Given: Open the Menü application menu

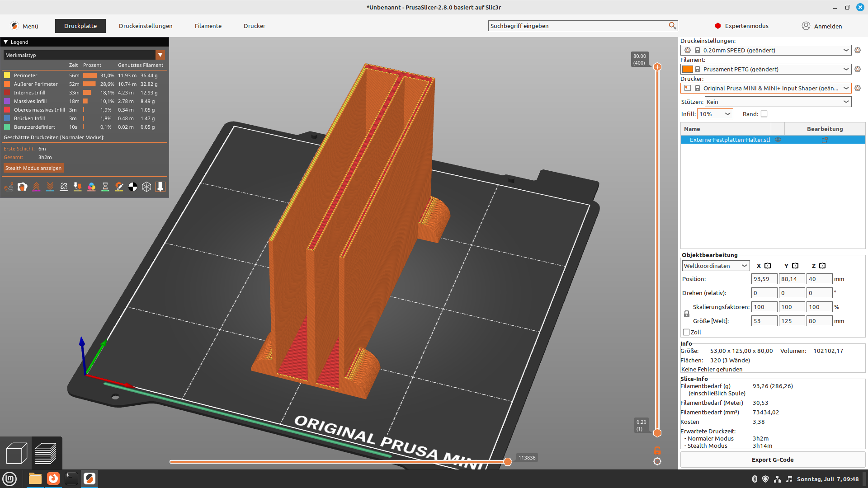Looking at the screenshot, I should tap(24, 26).
